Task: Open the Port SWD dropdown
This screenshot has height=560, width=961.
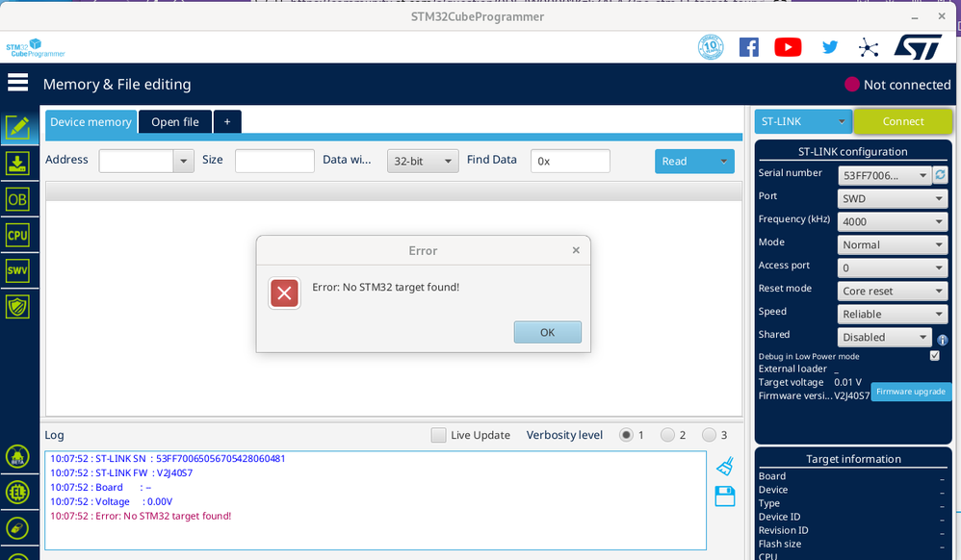Action: pyautogui.click(x=893, y=198)
